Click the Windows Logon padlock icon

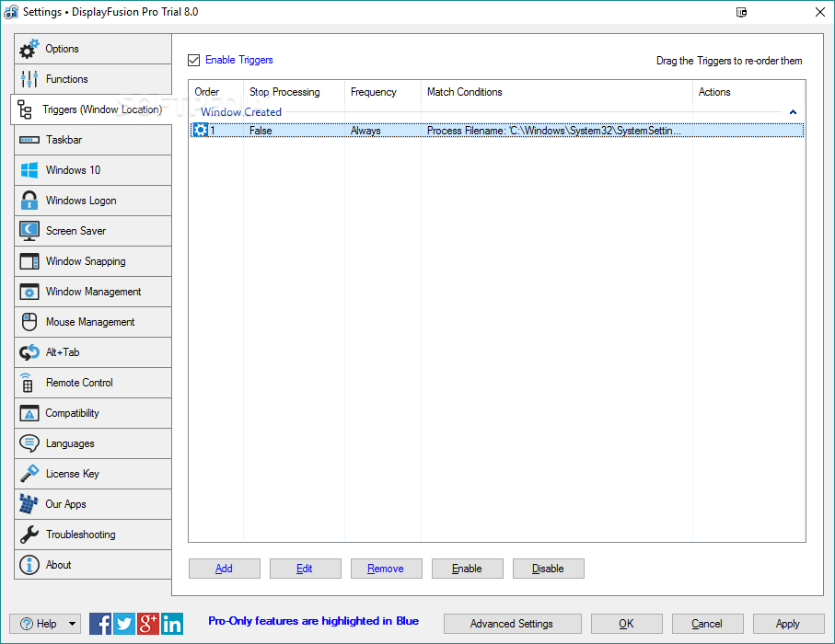click(x=29, y=201)
